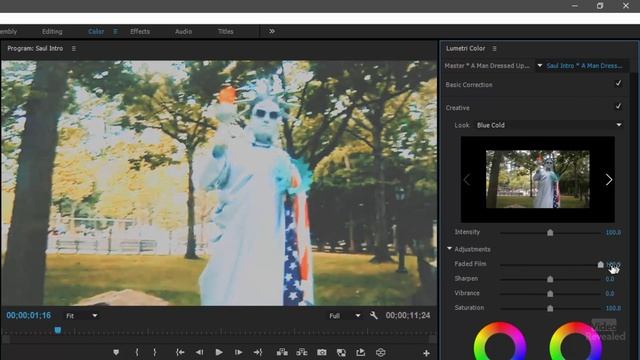Click the Comparison View button

[x=341, y=352]
